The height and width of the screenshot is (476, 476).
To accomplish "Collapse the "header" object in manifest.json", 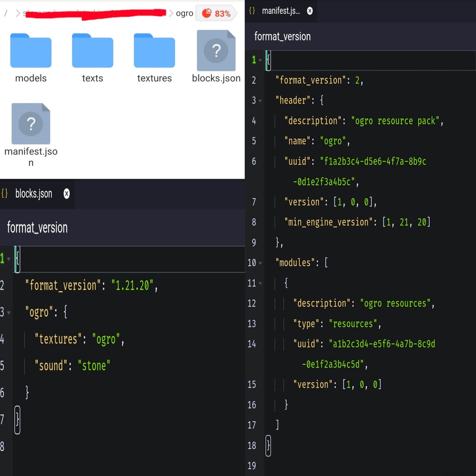I will pos(260,101).
